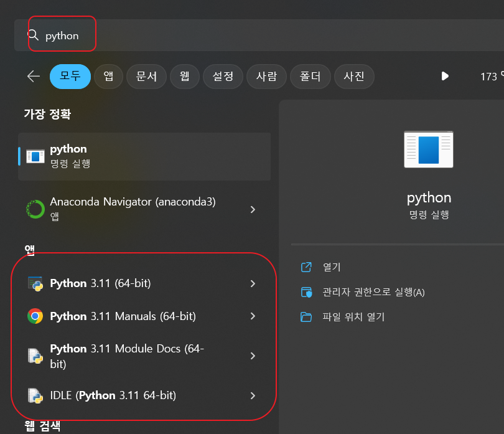Screen dimensions: 504x434
Task: Choose the 폴더 filter tab
Action: tap(310, 76)
